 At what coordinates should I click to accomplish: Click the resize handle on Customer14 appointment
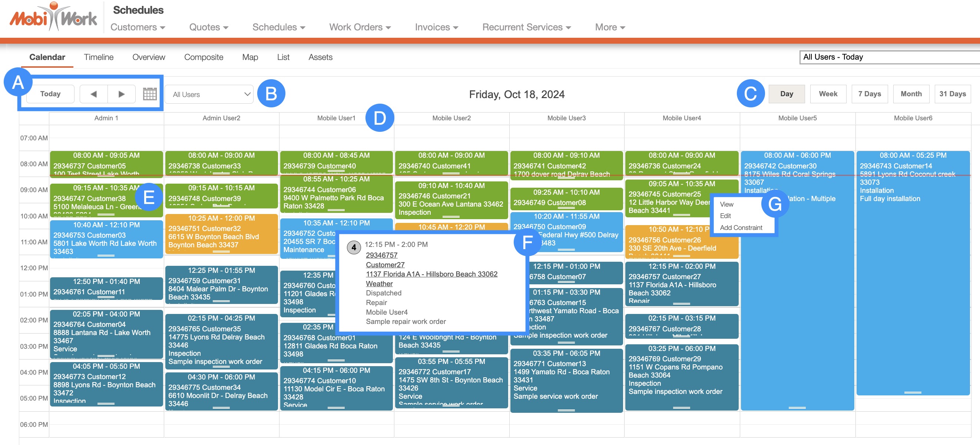tap(912, 392)
